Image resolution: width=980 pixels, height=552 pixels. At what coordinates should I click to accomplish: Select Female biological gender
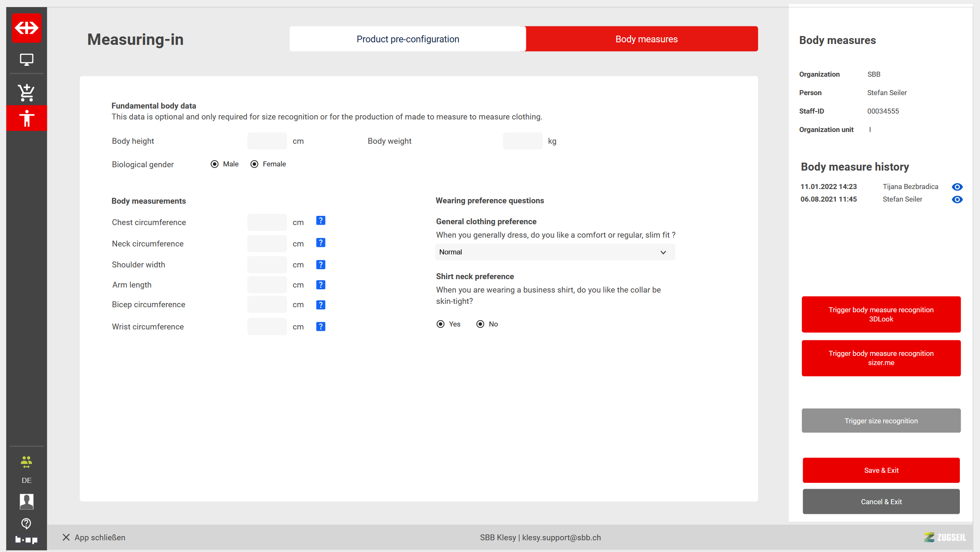click(x=255, y=164)
